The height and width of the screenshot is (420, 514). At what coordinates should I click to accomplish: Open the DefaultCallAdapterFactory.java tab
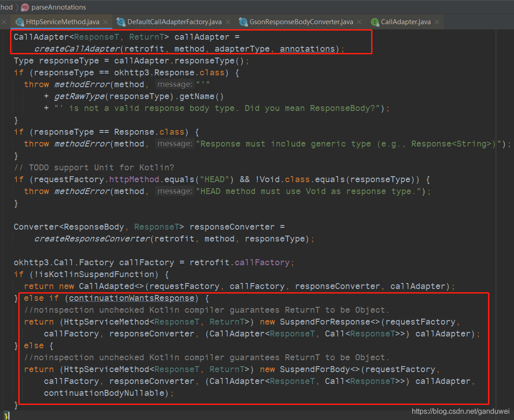tap(174, 22)
